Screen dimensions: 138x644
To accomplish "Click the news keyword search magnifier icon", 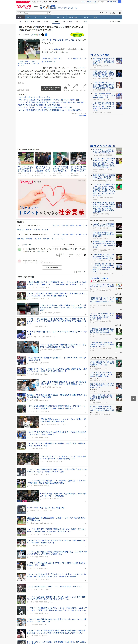I will point(49,13).
